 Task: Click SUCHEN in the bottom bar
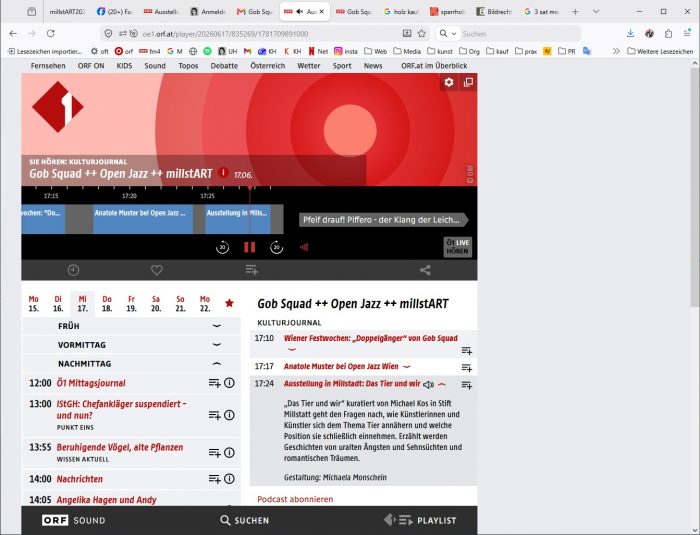245,520
